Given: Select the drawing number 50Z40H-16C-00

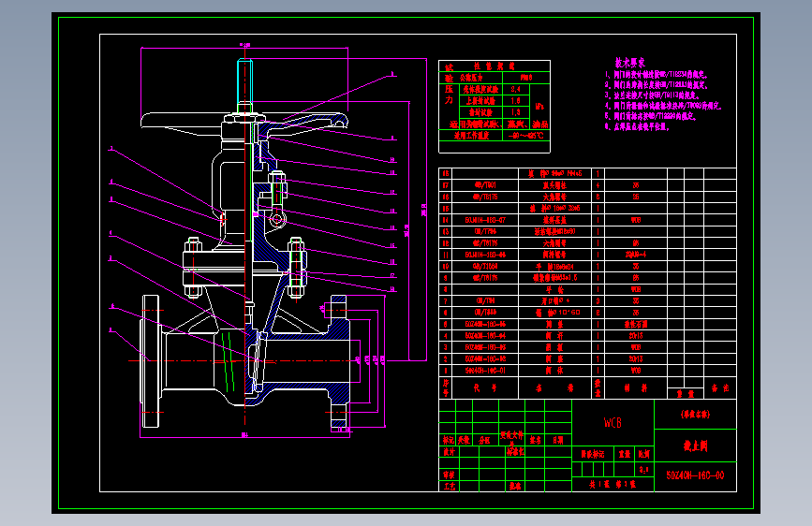Looking at the screenshot, I should click(x=695, y=475).
